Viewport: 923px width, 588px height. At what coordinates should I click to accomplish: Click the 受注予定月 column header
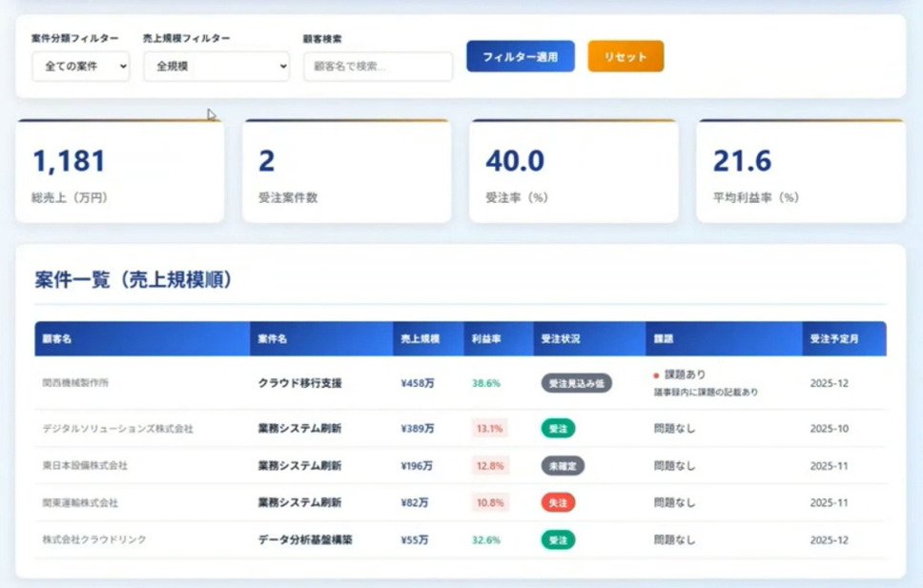(x=832, y=339)
